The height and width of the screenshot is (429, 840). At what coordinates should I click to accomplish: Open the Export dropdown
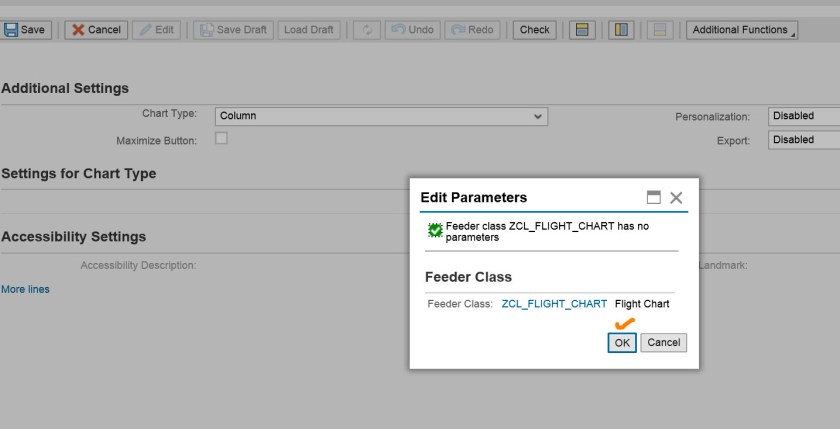pyautogui.click(x=803, y=140)
